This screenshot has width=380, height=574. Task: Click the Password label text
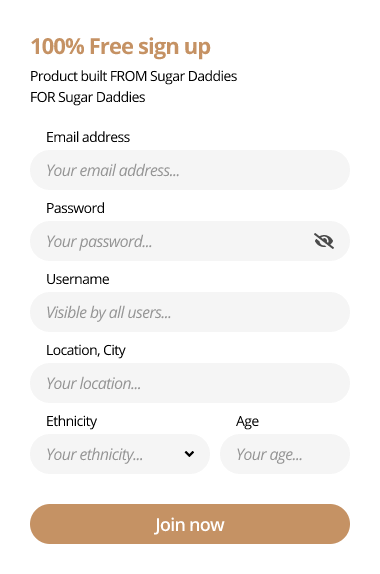point(75,208)
